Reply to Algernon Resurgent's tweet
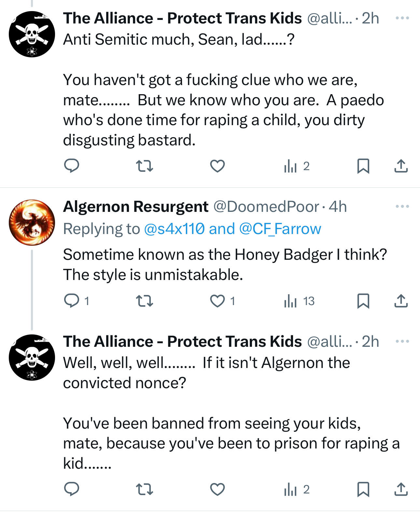The image size is (420, 514). click(x=72, y=301)
